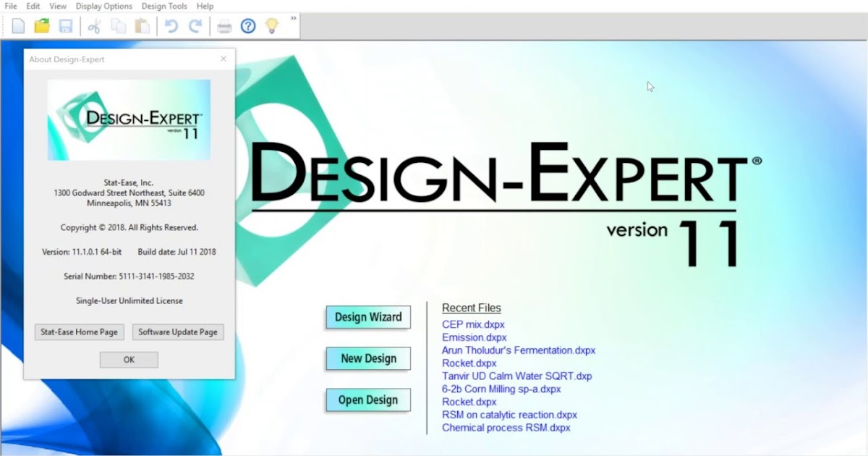Image resolution: width=868 pixels, height=456 pixels.
Task: Click the light bulb tips icon
Action: coord(271,25)
